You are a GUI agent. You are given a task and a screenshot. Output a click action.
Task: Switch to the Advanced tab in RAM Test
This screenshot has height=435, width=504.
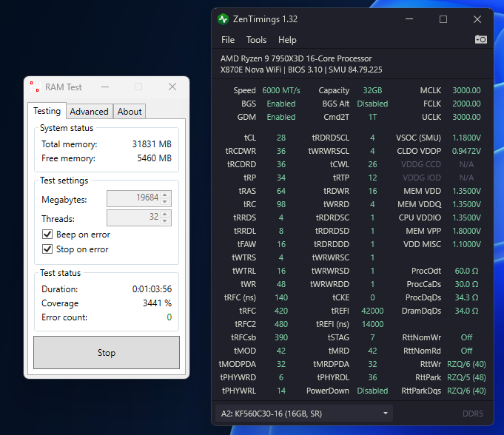pyautogui.click(x=89, y=112)
